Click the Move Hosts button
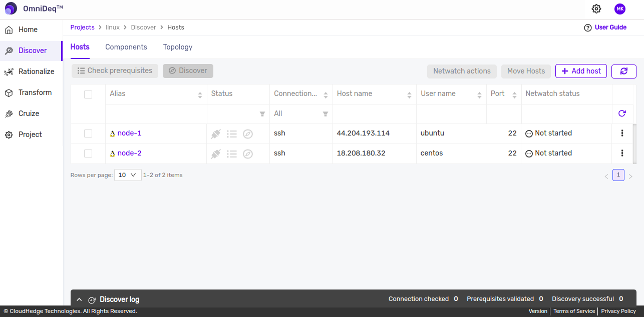The height and width of the screenshot is (317, 644). 526,71
